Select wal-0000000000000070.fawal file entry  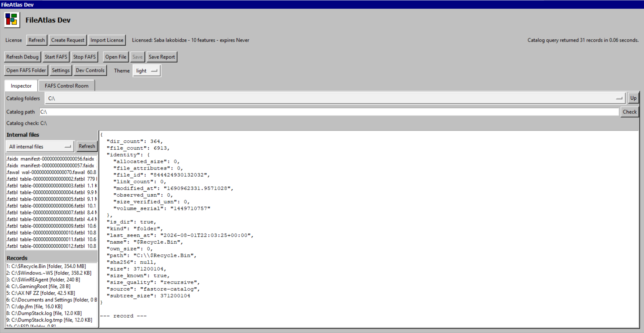click(x=52, y=172)
